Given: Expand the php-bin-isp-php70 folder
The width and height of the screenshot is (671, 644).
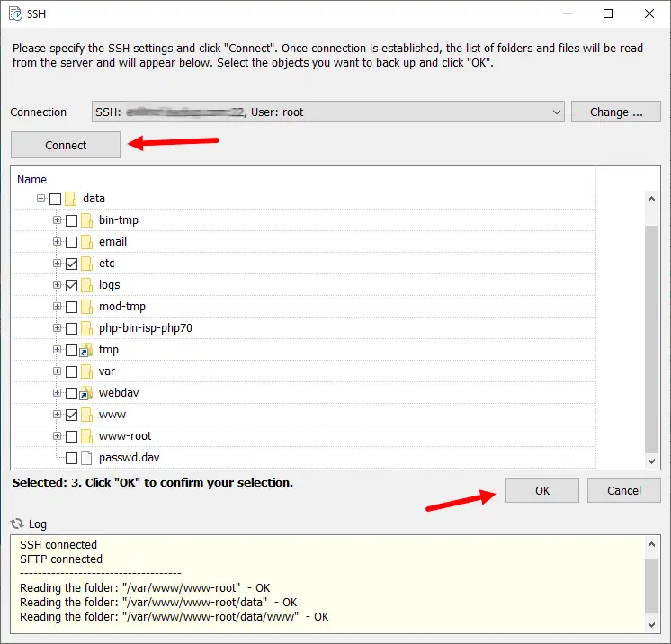Looking at the screenshot, I should point(57,327).
